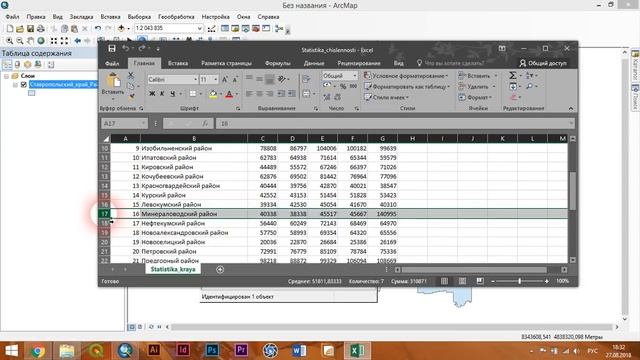Switch ArcMap to Data View button
Viewport: 640px width, 360px height.
[x=132, y=327]
